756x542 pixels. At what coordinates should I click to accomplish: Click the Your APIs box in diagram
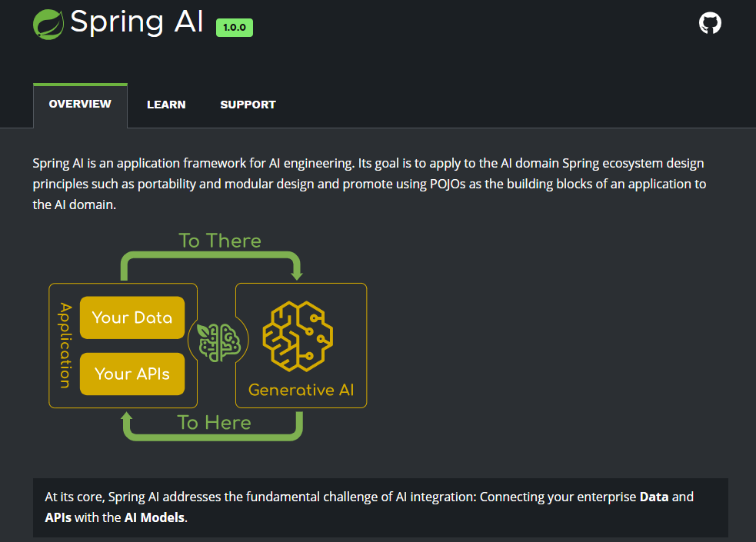tap(132, 374)
